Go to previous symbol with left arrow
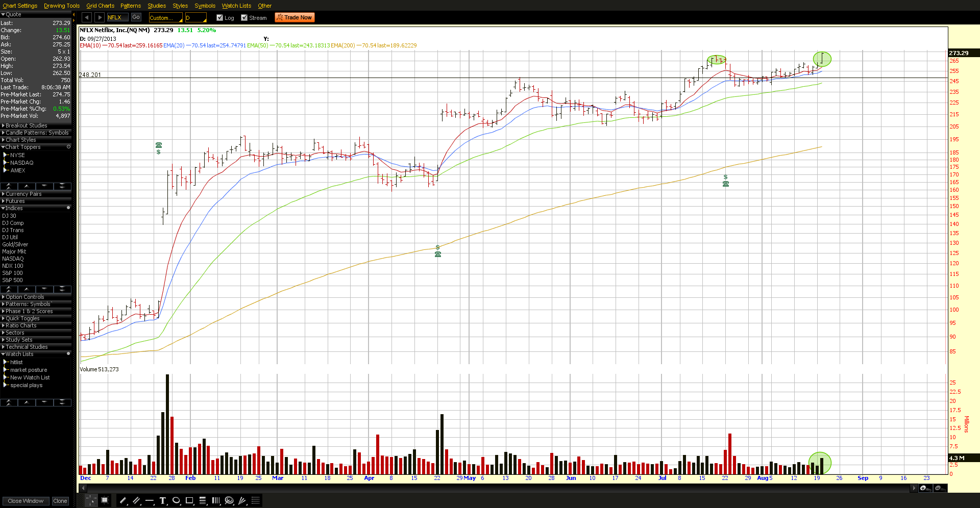Viewport: 980px width, 508px height. [x=86, y=17]
